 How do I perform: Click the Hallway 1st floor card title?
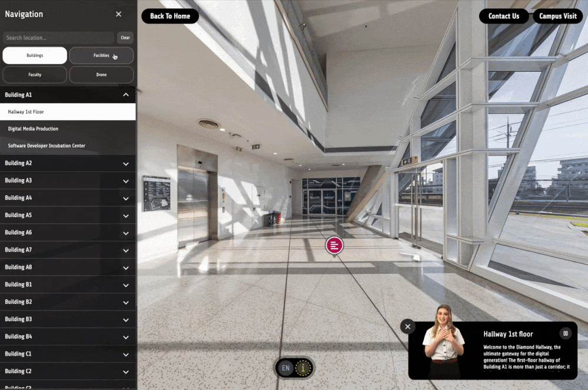tap(508, 334)
